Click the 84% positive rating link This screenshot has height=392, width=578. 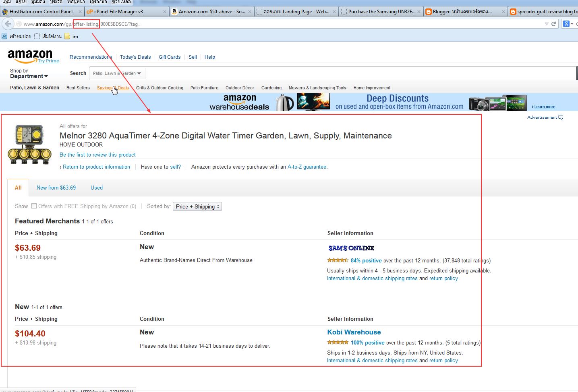pos(366,261)
